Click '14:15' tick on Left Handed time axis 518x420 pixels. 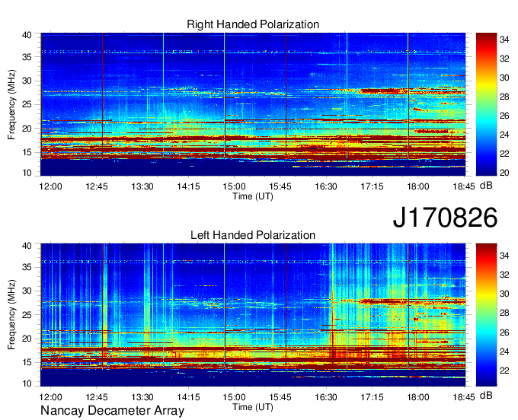(188, 397)
